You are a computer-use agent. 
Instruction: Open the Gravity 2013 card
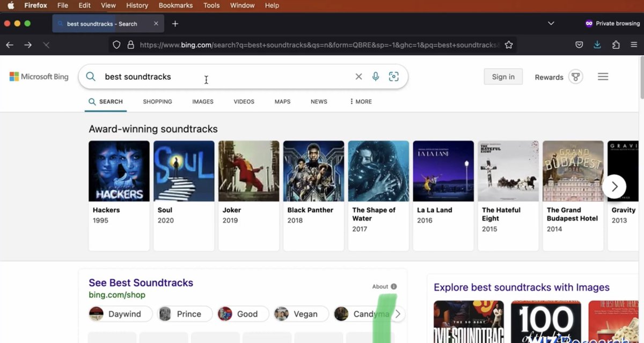click(x=623, y=196)
